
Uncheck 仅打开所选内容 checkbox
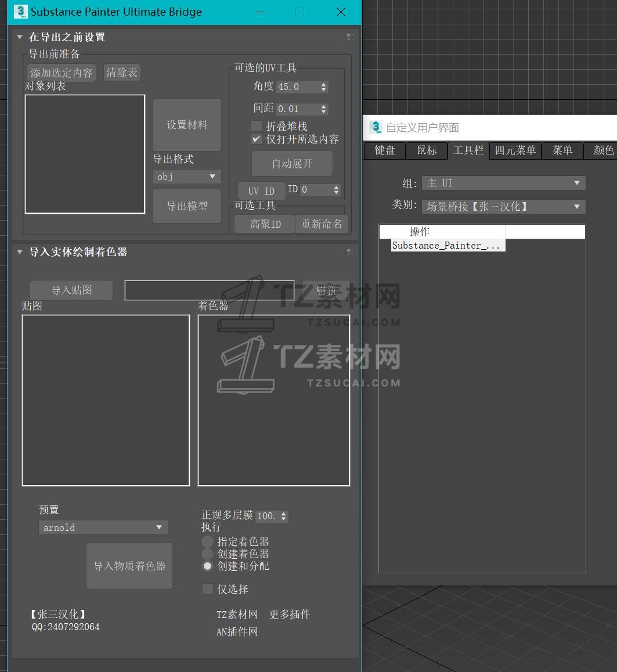coord(257,139)
